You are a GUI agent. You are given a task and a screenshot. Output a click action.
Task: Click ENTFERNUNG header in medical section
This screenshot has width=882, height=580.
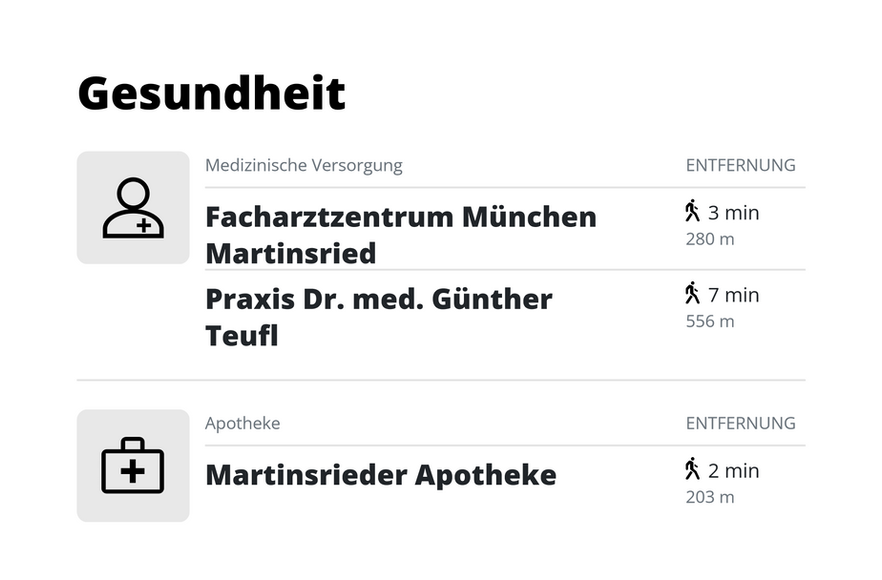(740, 166)
